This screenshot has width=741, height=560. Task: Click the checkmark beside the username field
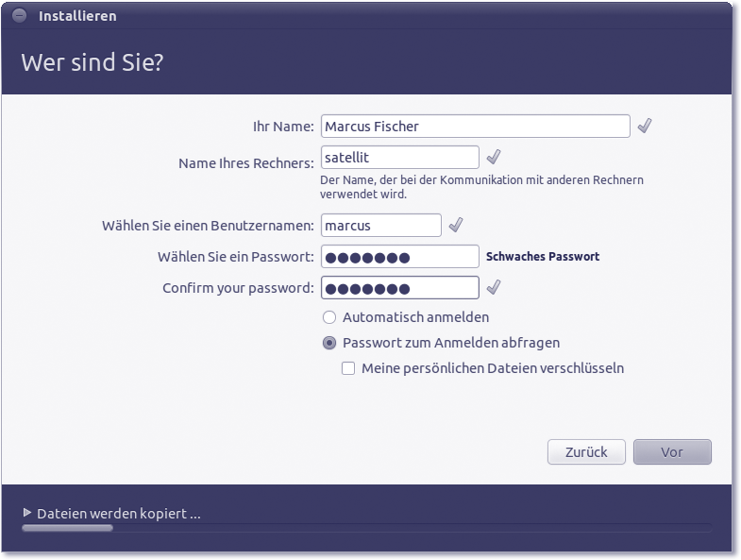point(455,225)
